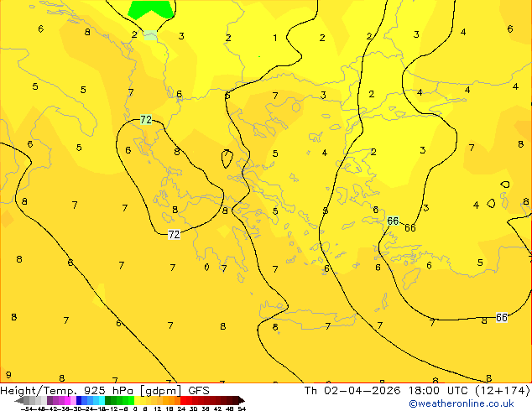Click the white-boxed 72 contour label

[x=174, y=234]
